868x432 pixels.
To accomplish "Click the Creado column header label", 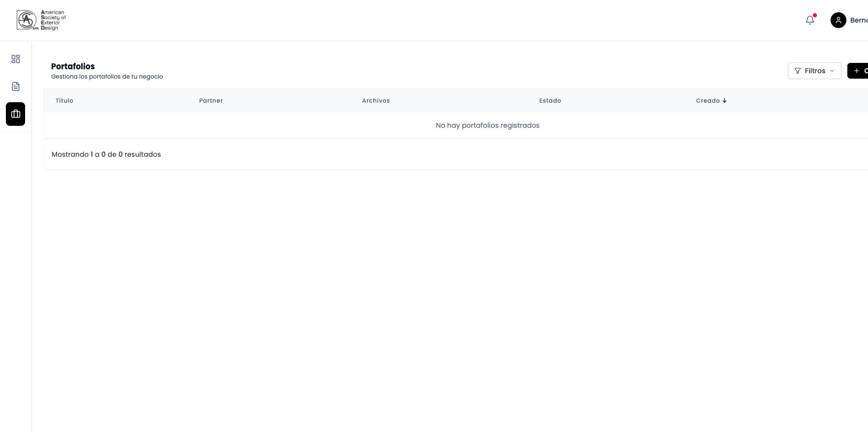I will 708,101.
